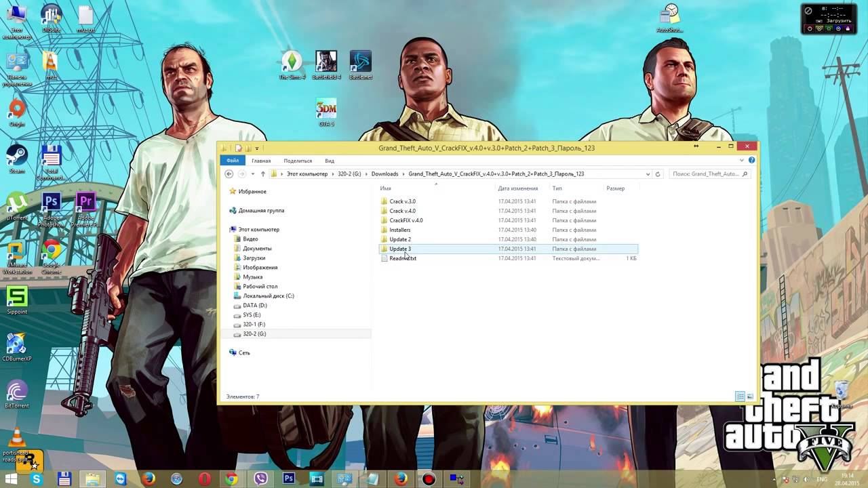Viewport: 868px width, 488px height.
Task: Switch to the Главная ribbon tab
Action: (x=261, y=161)
